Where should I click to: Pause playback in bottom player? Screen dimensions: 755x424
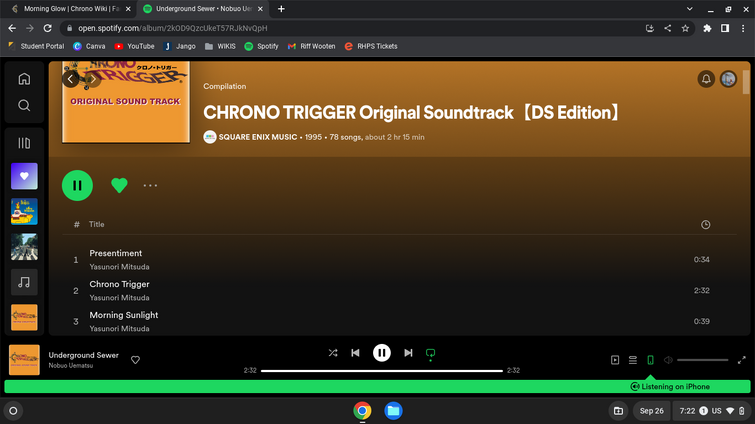pyautogui.click(x=382, y=353)
